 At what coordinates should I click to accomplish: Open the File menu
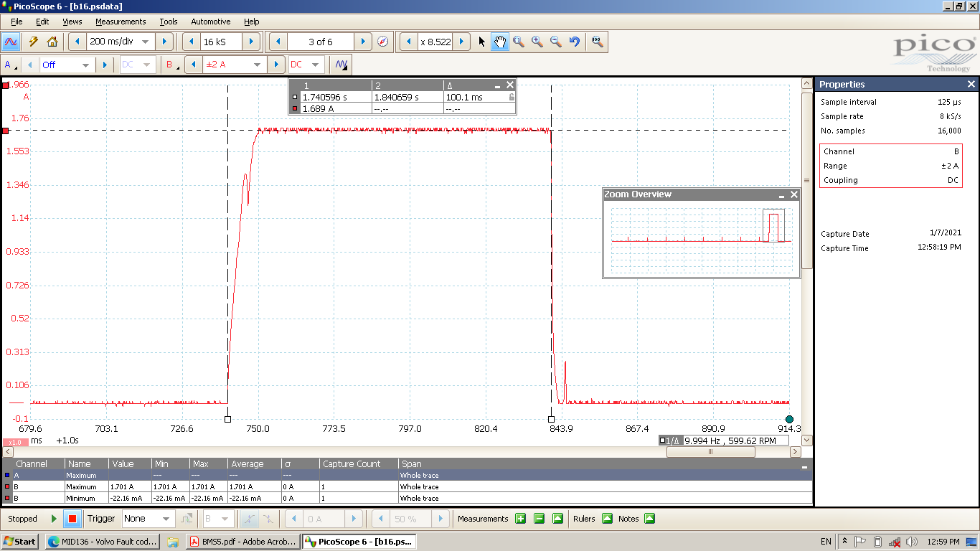(x=17, y=22)
